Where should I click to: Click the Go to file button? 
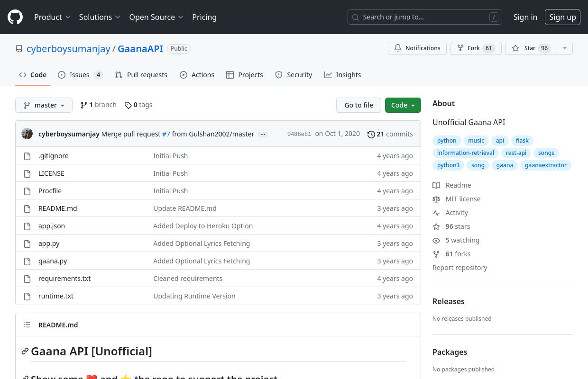[x=358, y=105]
